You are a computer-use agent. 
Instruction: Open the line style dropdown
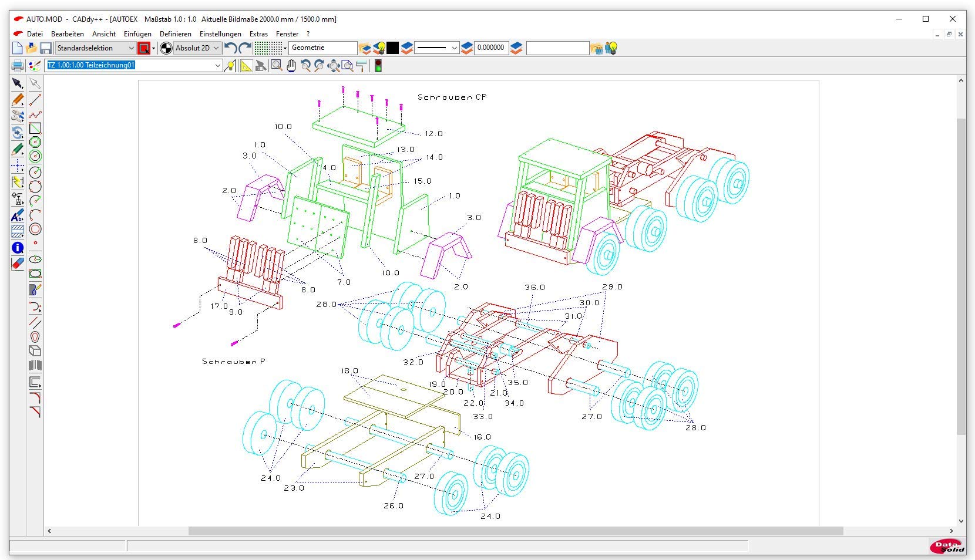point(437,48)
